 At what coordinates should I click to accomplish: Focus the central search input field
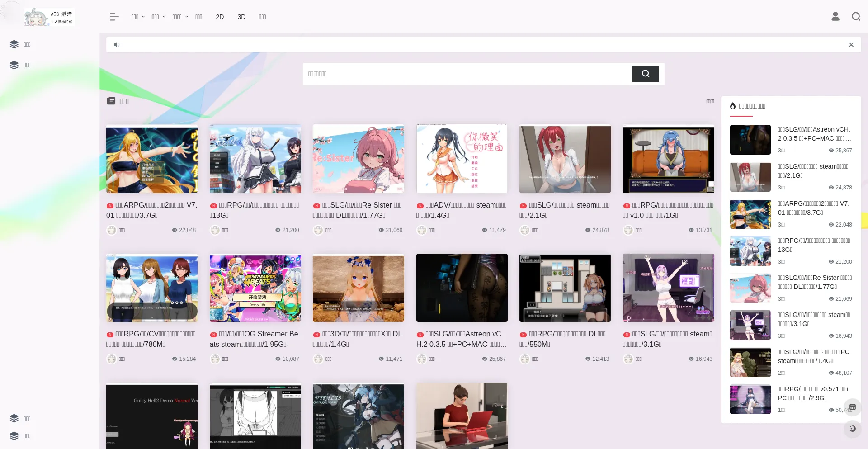pyautogui.click(x=467, y=74)
